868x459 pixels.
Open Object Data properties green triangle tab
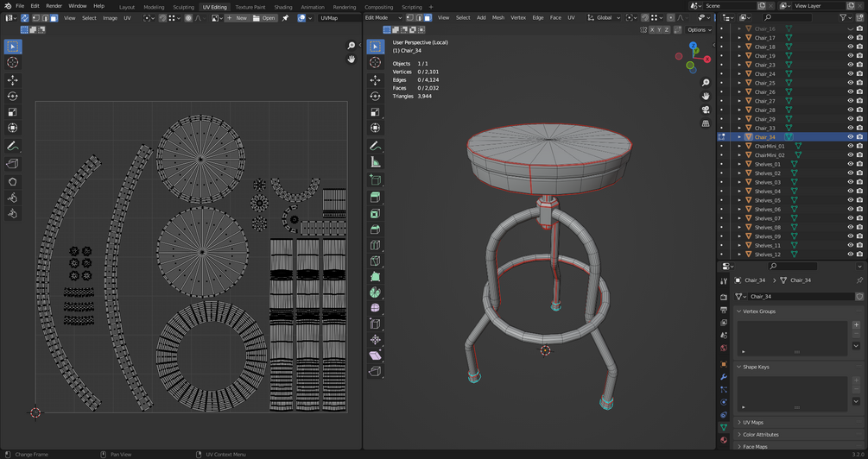[x=724, y=427]
